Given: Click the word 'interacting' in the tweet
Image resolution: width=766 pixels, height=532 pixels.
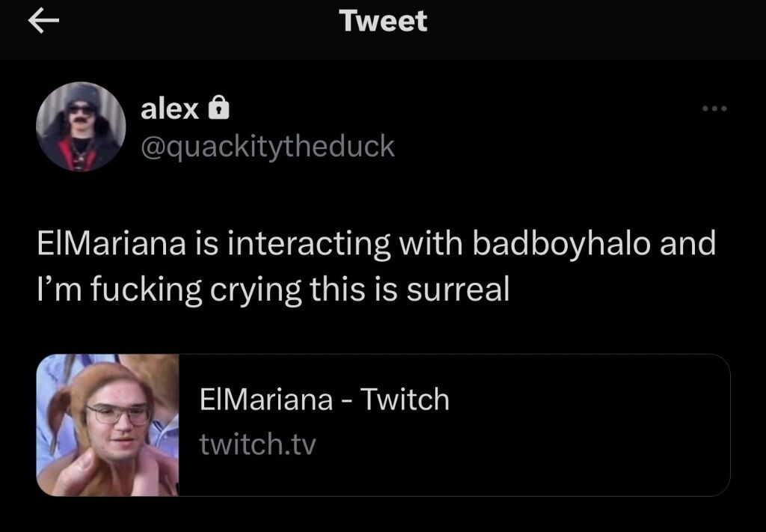Looking at the screenshot, I should click(308, 244).
